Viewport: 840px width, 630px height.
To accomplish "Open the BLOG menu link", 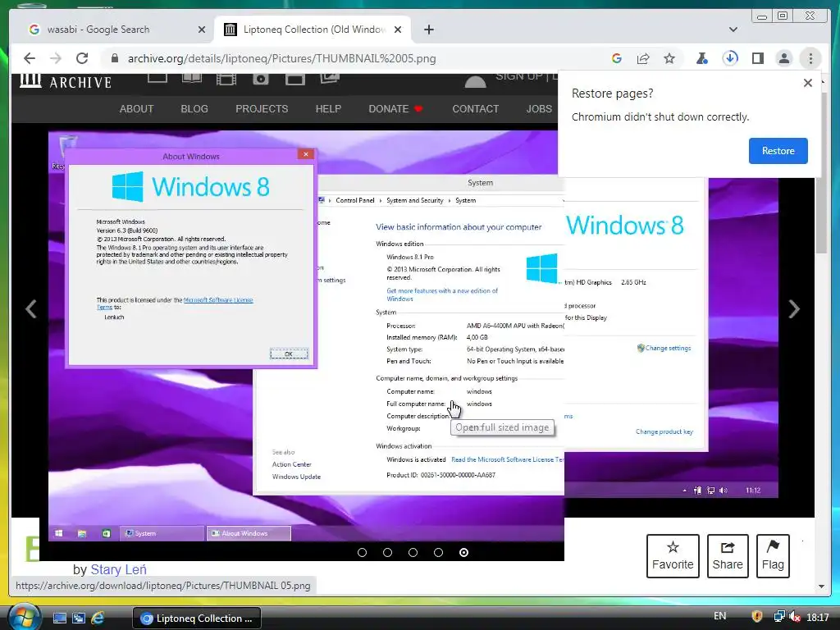I will coord(194,109).
